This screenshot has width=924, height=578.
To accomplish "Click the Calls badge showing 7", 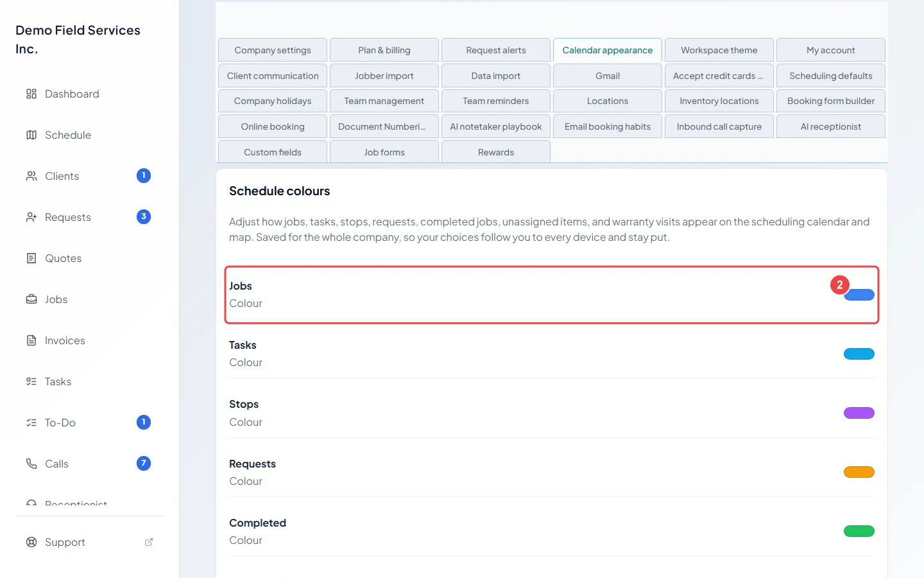I will [144, 463].
